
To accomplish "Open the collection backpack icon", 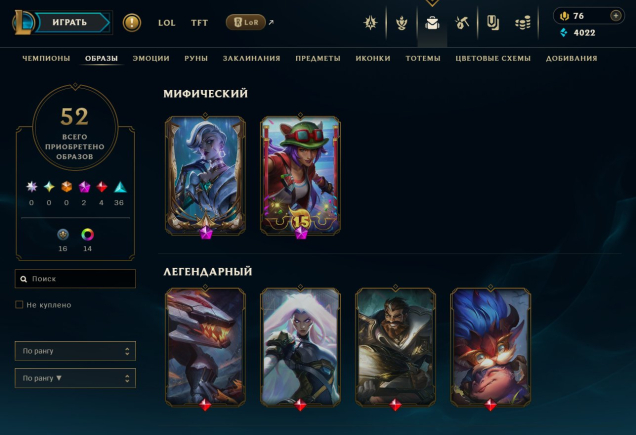I will coord(432,23).
